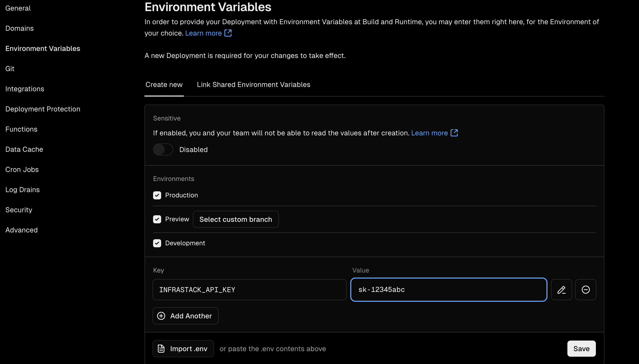Viewport: 639px width, 364px height.
Task: Switch to Link Shared Environment Variables tab
Action: [x=253, y=85]
